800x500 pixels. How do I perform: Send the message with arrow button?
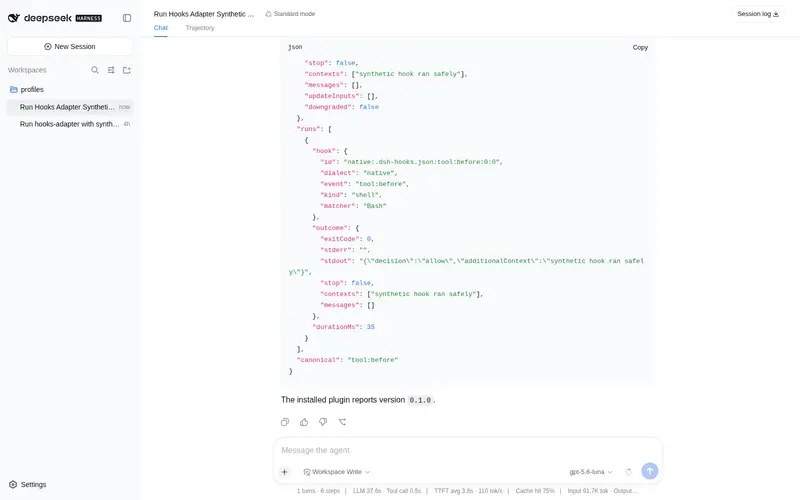[x=649, y=471]
